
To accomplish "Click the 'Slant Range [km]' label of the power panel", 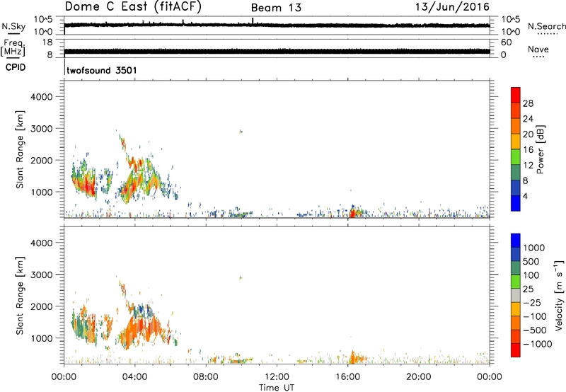I will click(x=20, y=149).
